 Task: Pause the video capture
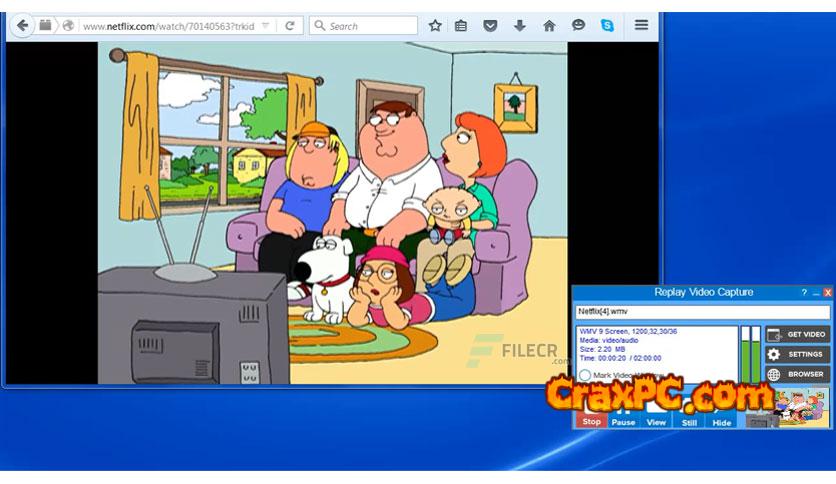pyautogui.click(x=623, y=419)
